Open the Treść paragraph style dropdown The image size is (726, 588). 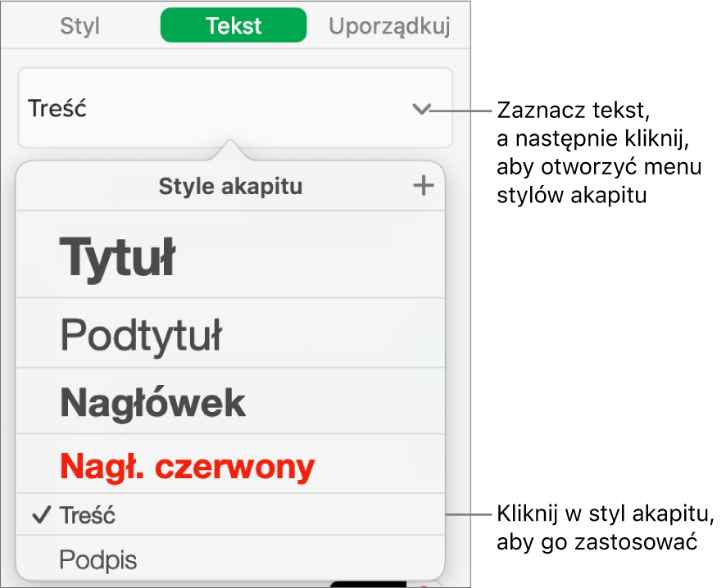(235, 108)
